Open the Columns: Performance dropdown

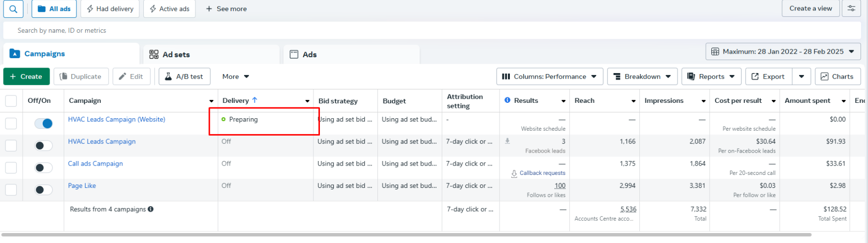pos(550,77)
